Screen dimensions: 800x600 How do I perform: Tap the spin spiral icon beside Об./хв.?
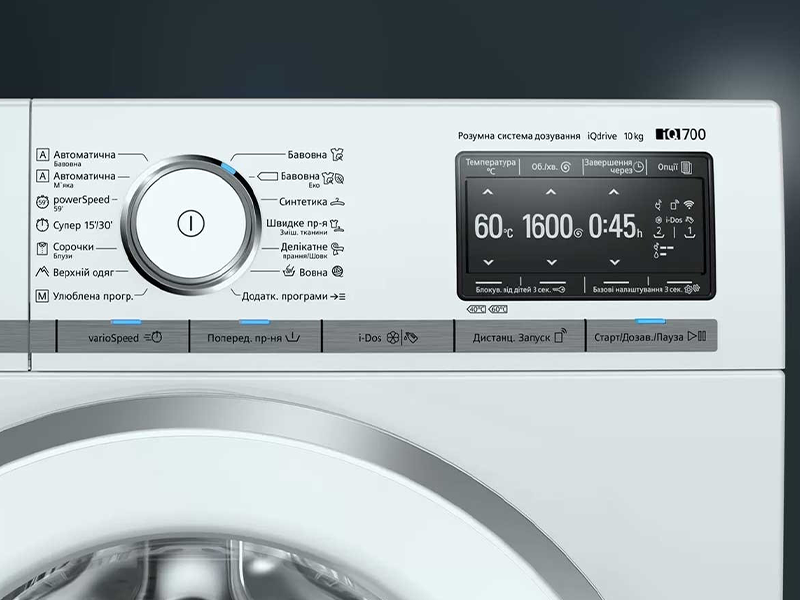click(565, 167)
